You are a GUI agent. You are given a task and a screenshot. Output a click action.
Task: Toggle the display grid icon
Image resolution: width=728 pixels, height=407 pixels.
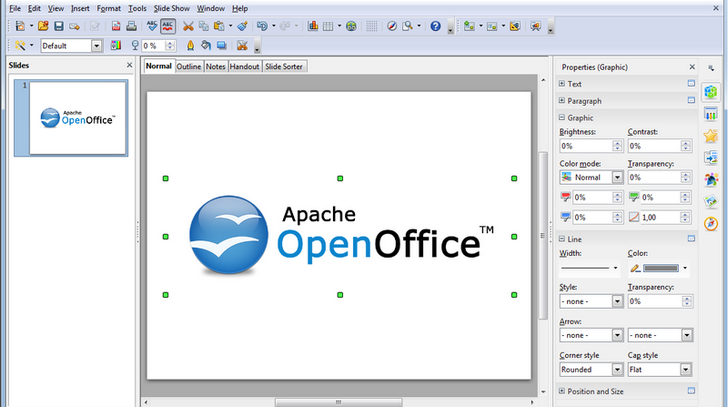pyautogui.click(x=371, y=26)
